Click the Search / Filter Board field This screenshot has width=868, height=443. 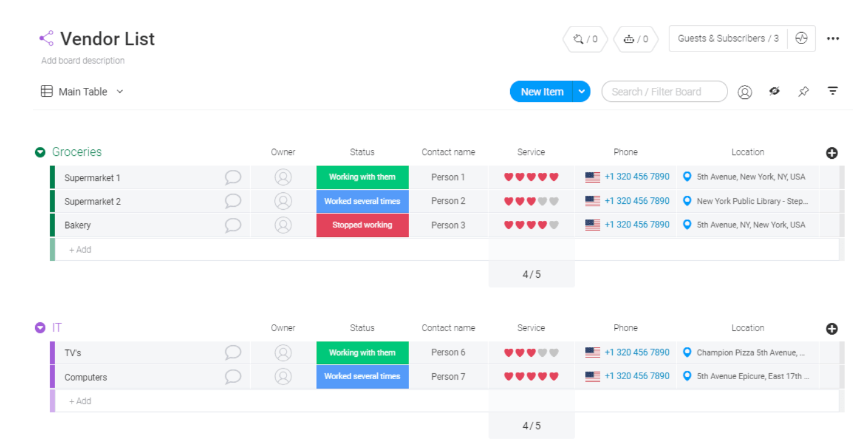664,91
